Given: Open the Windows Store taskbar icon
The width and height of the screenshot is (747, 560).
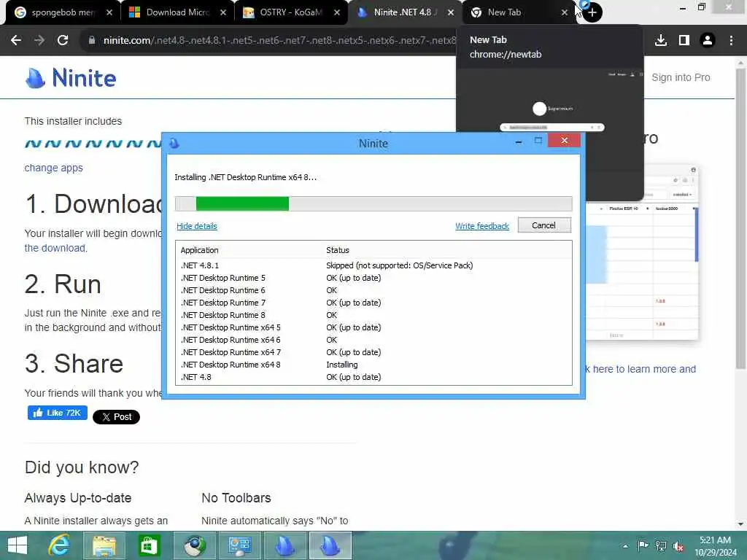Looking at the screenshot, I should [149, 545].
